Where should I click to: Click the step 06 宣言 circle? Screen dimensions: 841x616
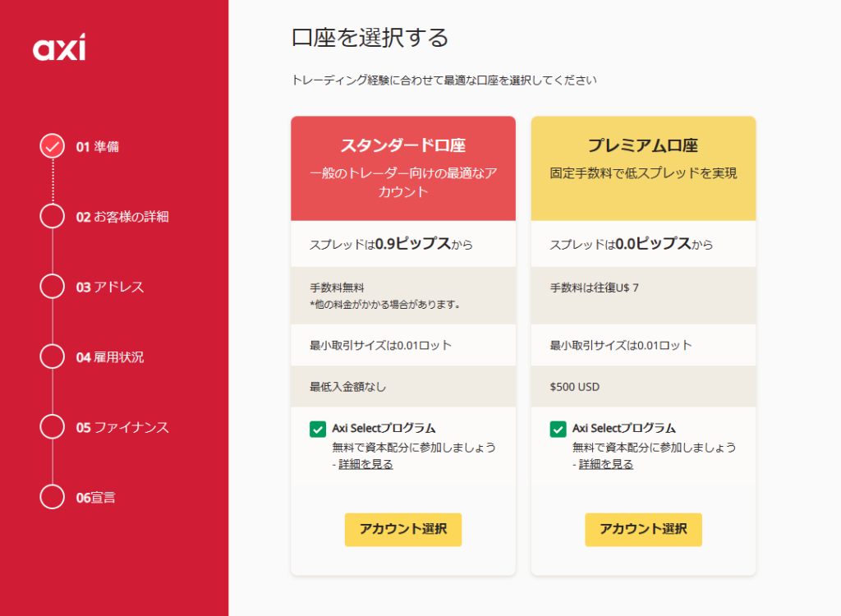point(52,497)
